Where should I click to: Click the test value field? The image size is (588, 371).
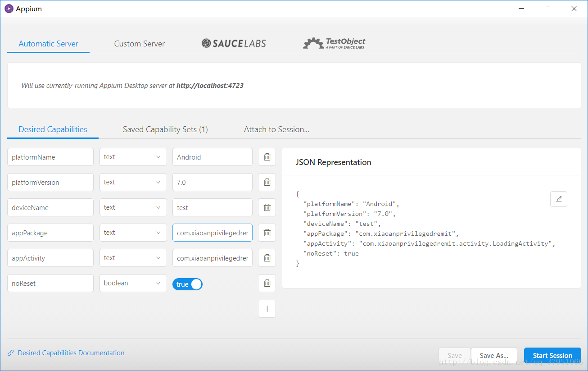coord(213,207)
